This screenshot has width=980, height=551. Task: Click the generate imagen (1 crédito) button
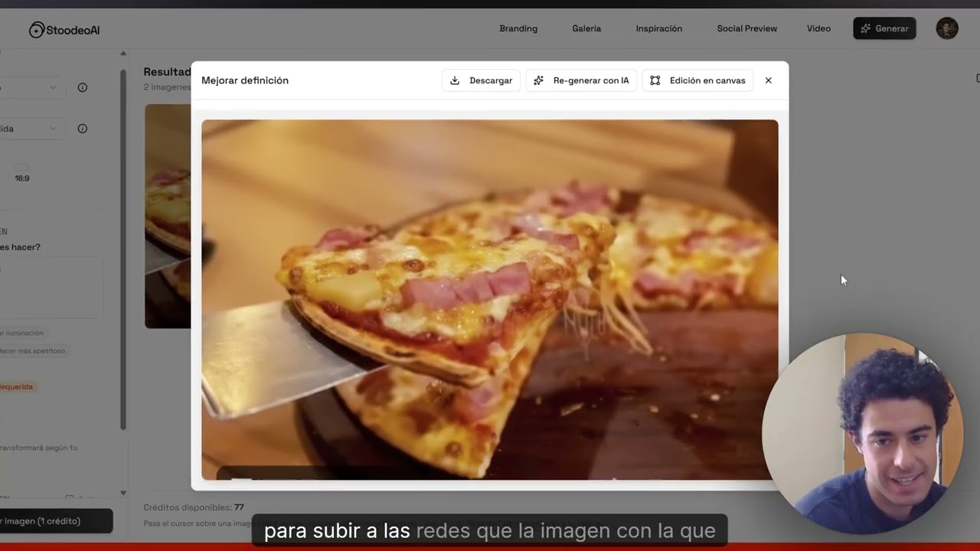click(x=55, y=521)
